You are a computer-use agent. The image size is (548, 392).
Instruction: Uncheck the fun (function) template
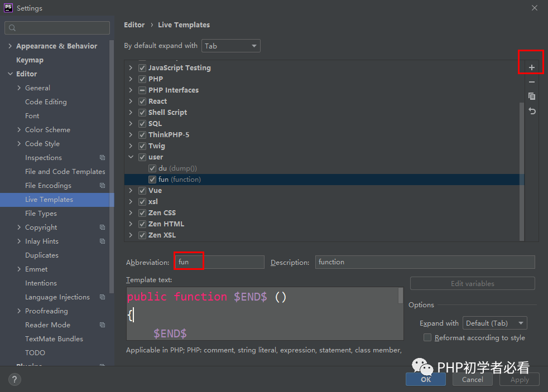[x=152, y=180]
